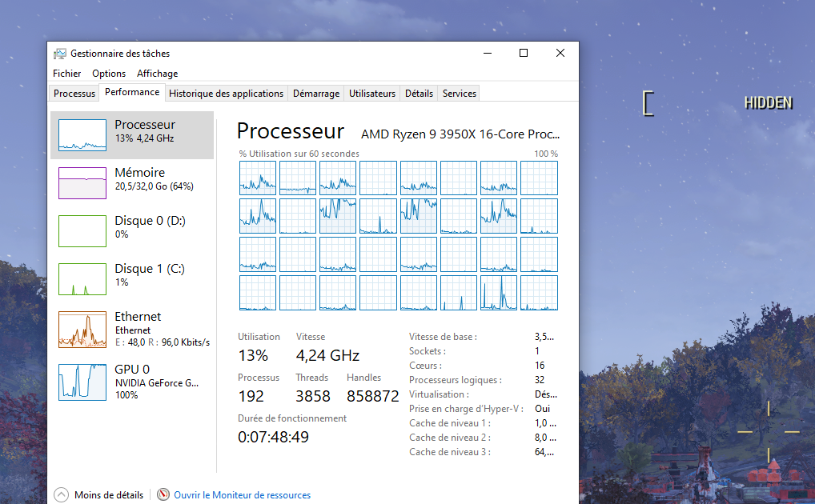Click the resource monitor icon beside the link
This screenshot has width=815, height=504.
[163, 494]
